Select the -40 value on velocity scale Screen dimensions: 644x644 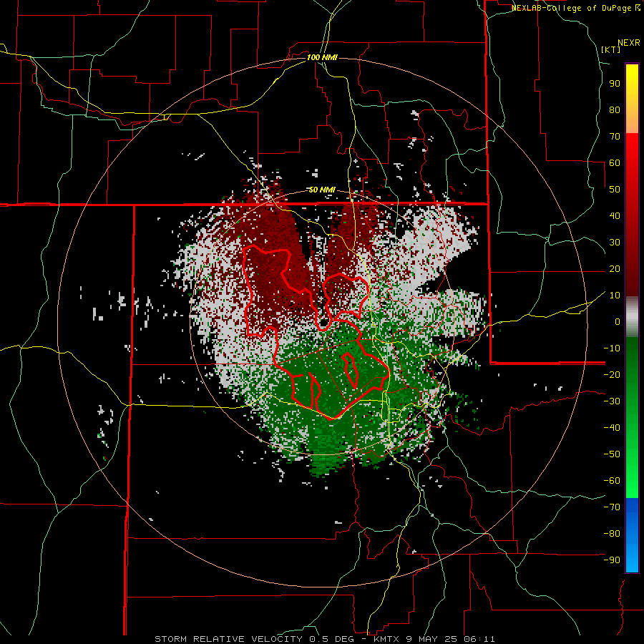(612, 428)
